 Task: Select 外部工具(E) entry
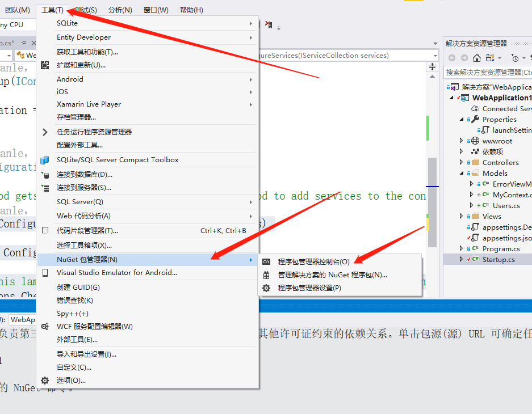point(148,340)
